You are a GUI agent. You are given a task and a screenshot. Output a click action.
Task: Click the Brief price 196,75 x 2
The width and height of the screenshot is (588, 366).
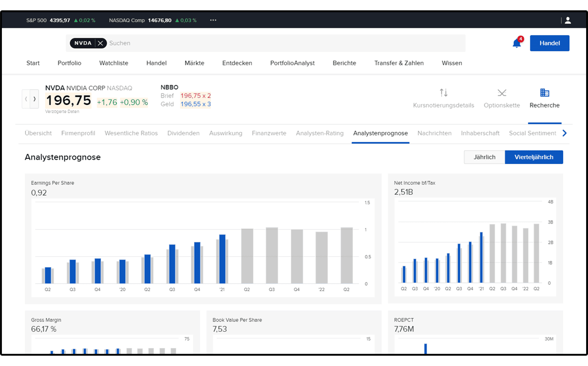click(x=195, y=96)
